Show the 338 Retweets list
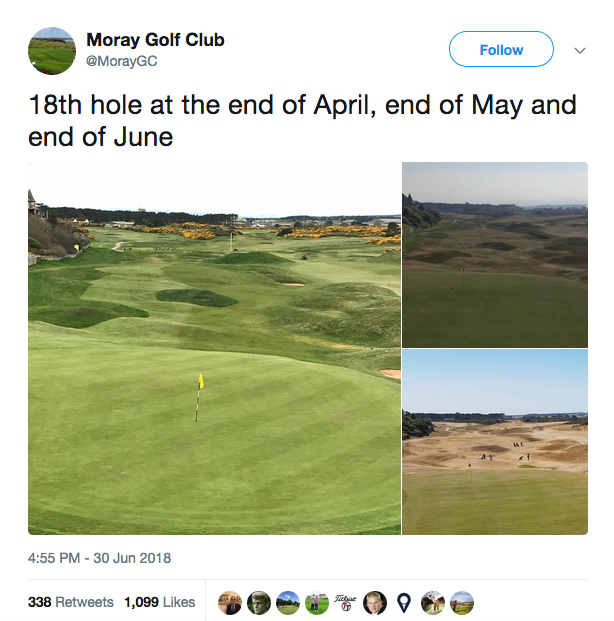614x621 pixels. tap(70, 603)
